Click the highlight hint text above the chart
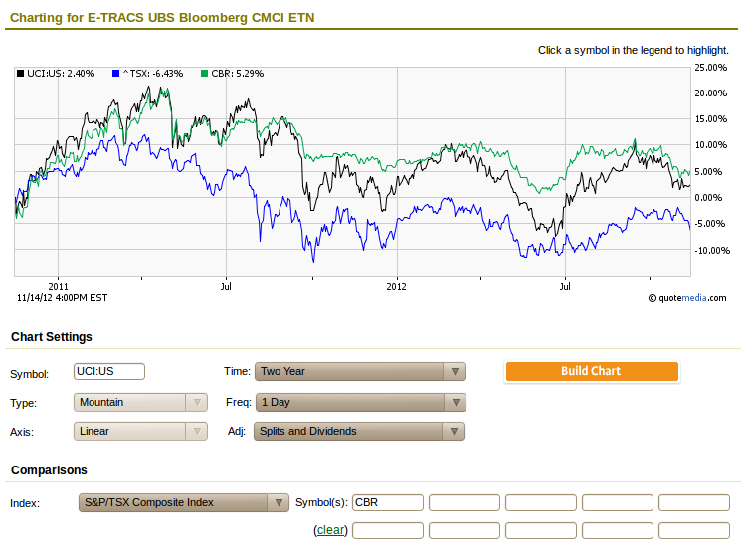Screen dimensions: 746x560 click(634, 50)
